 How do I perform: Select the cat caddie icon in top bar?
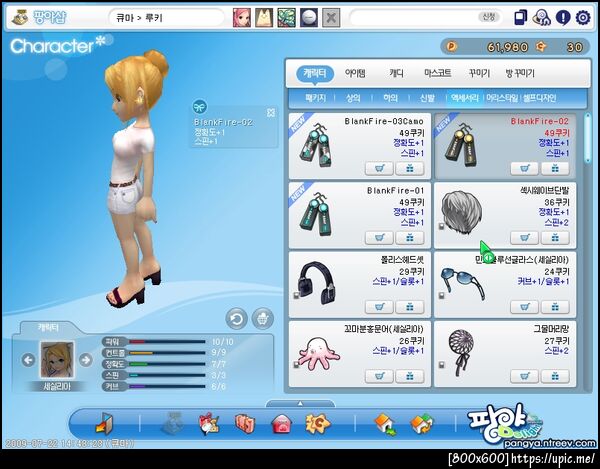(264, 18)
